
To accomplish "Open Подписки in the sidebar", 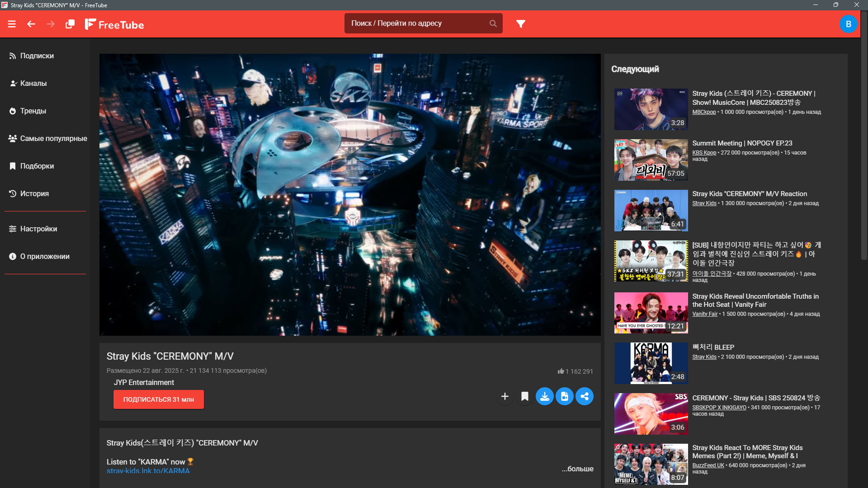I will pos(45,56).
